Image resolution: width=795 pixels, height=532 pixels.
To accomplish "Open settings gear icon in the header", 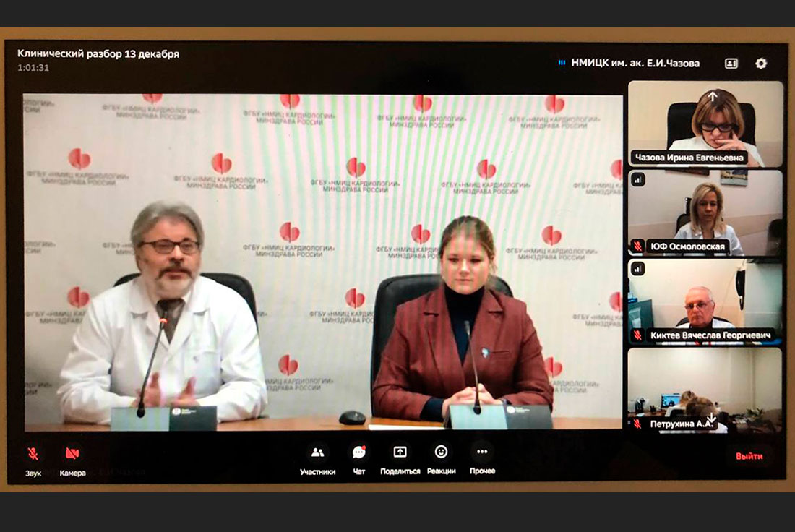I will [761, 64].
